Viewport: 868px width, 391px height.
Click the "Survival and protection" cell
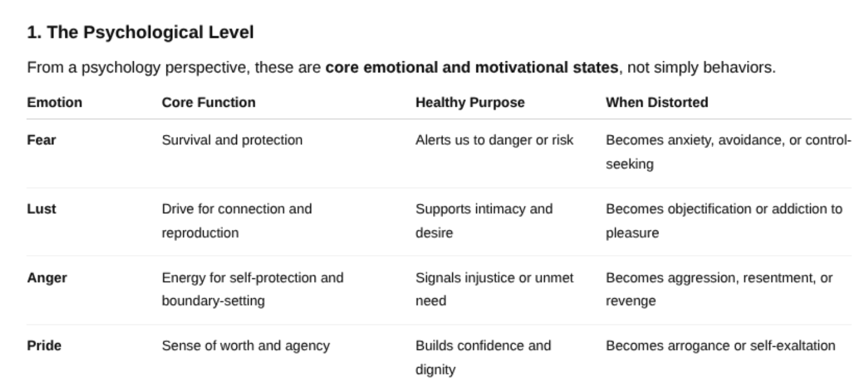pyautogui.click(x=232, y=140)
